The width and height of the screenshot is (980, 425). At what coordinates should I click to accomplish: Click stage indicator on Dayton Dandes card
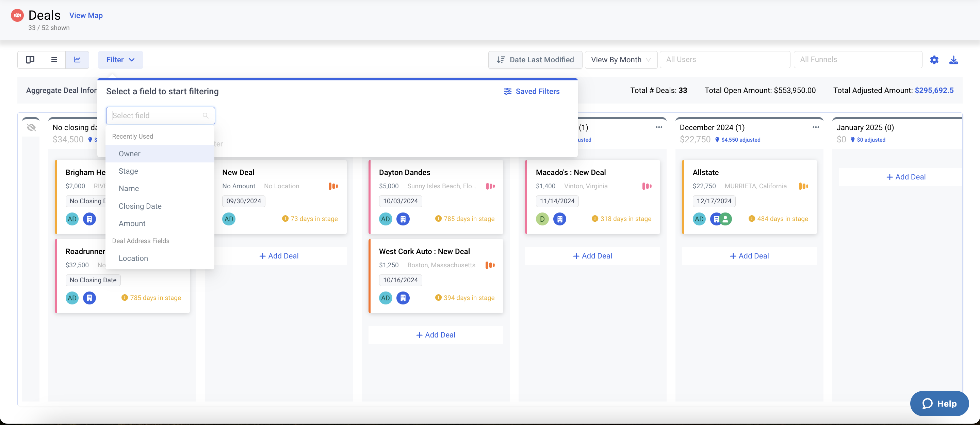(490, 186)
